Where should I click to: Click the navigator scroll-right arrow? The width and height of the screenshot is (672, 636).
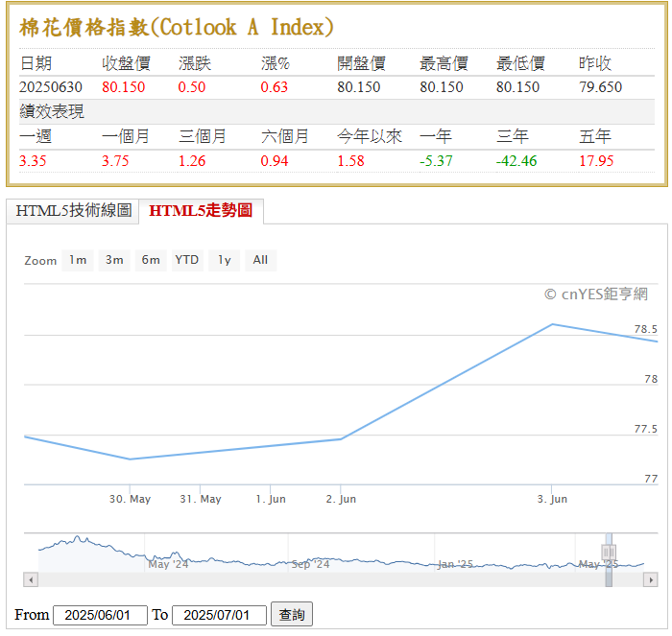pos(651,580)
